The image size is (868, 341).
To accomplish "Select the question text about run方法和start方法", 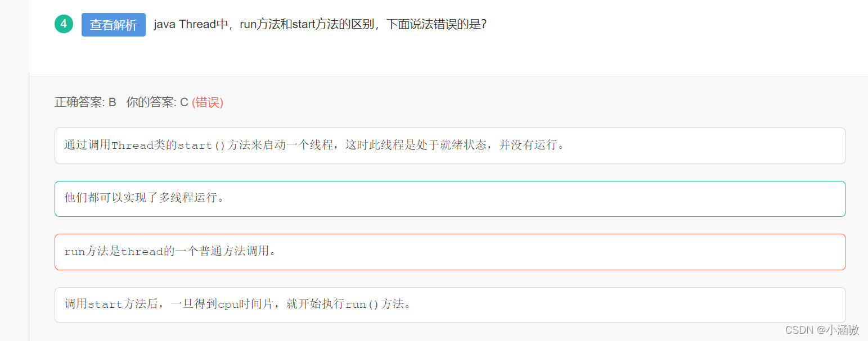I will (320, 25).
